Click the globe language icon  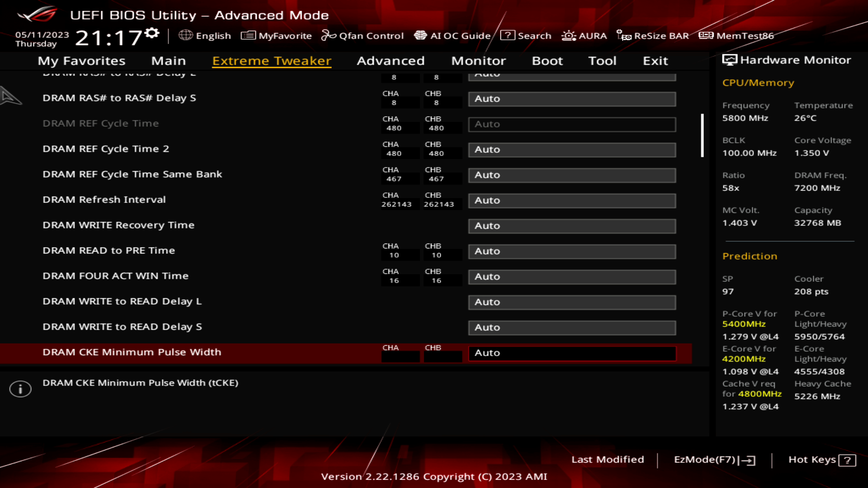(x=185, y=35)
